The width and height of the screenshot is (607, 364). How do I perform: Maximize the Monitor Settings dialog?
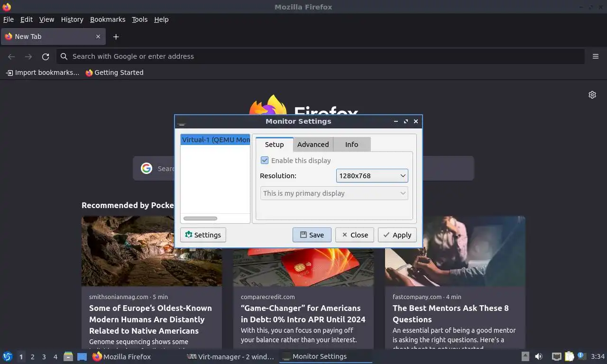(406, 121)
